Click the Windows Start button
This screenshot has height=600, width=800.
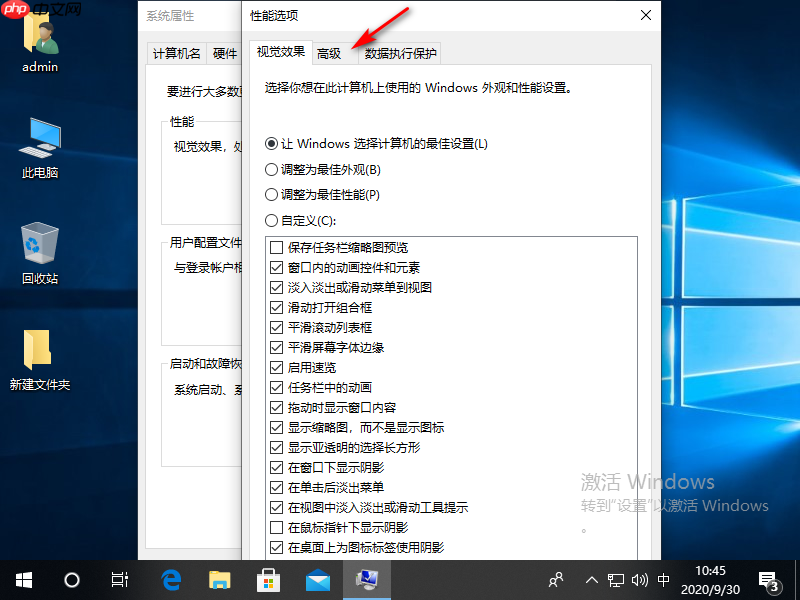[22, 580]
